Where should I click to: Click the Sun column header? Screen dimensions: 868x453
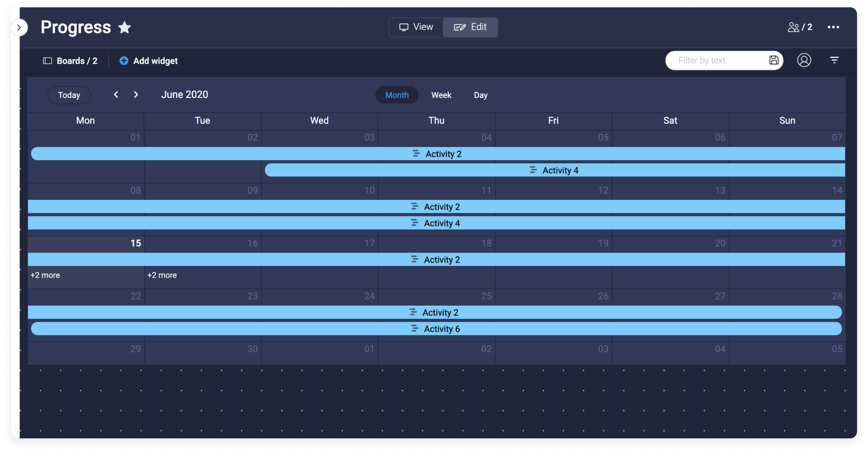(787, 121)
